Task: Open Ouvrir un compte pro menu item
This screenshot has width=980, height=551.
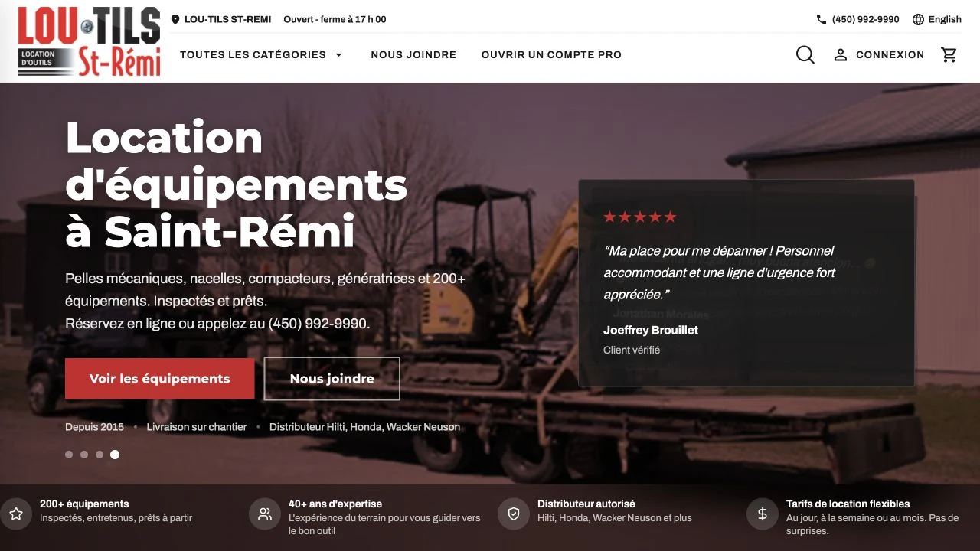Action: (x=551, y=55)
